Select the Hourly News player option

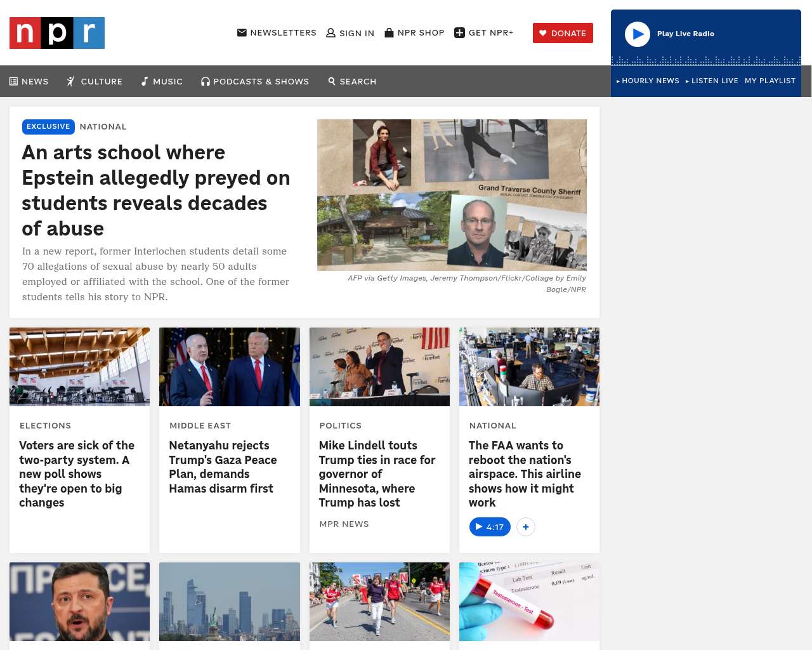point(648,81)
